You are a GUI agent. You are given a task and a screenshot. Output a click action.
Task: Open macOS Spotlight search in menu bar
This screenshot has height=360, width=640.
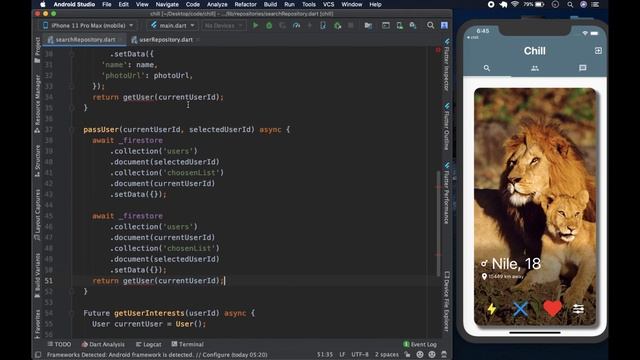(x=570, y=4)
